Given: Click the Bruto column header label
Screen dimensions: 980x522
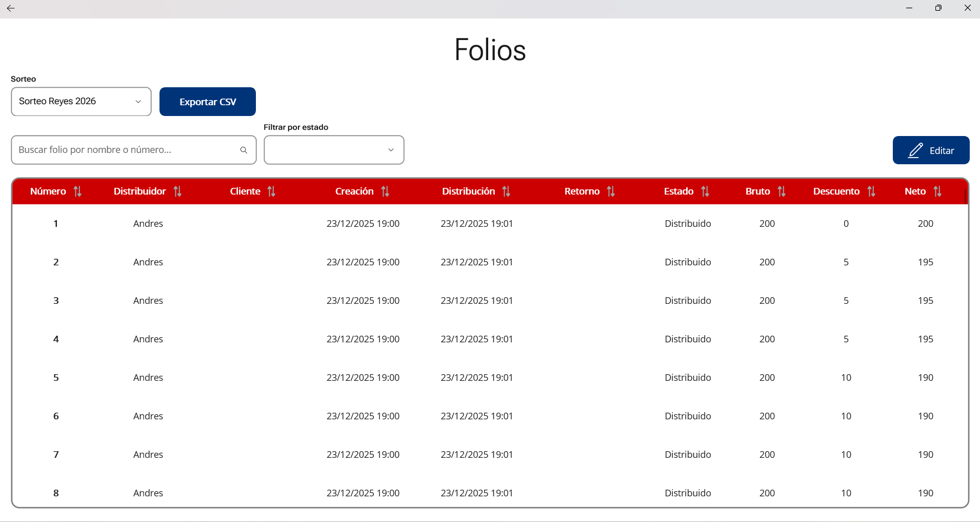Looking at the screenshot, I should pos(758,191).
